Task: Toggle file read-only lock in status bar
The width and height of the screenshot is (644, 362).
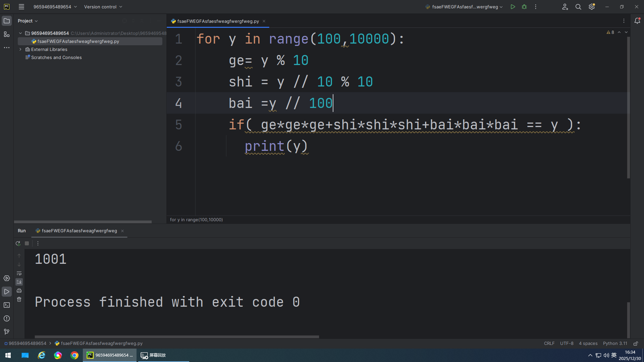Action: pos(636,344)
